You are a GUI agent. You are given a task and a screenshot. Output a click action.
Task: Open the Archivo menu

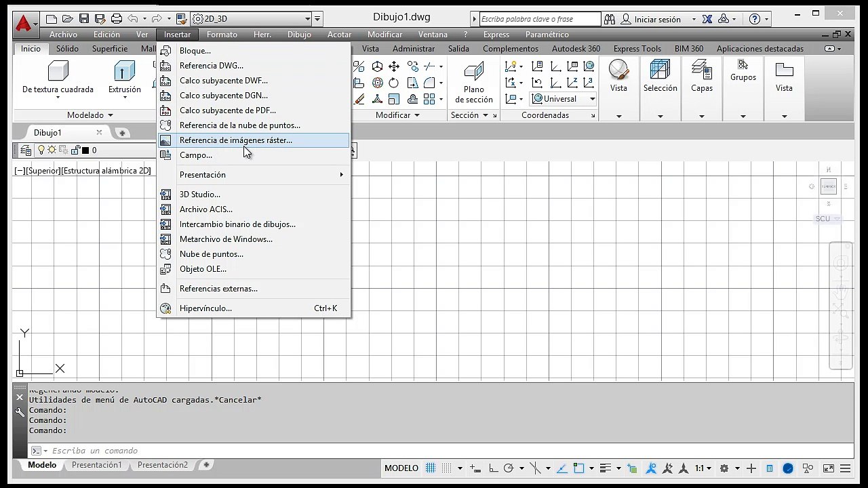pos(64,35)
